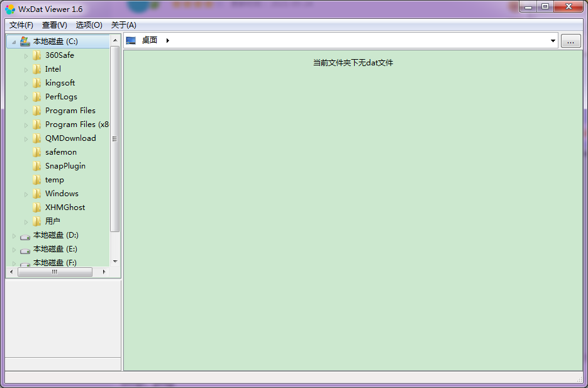Click the Windows folder icon
The width and height of the screenshot is (588, 388).
pos(38,193)
